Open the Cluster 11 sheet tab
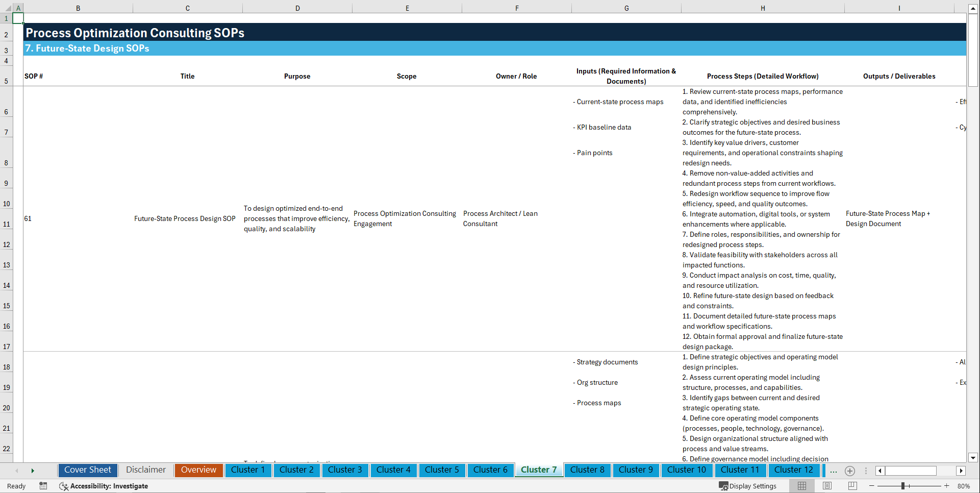 [740, 470]
